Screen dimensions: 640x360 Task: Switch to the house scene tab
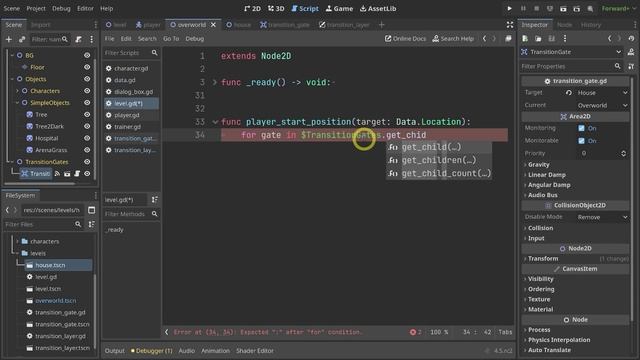[238, 25]
